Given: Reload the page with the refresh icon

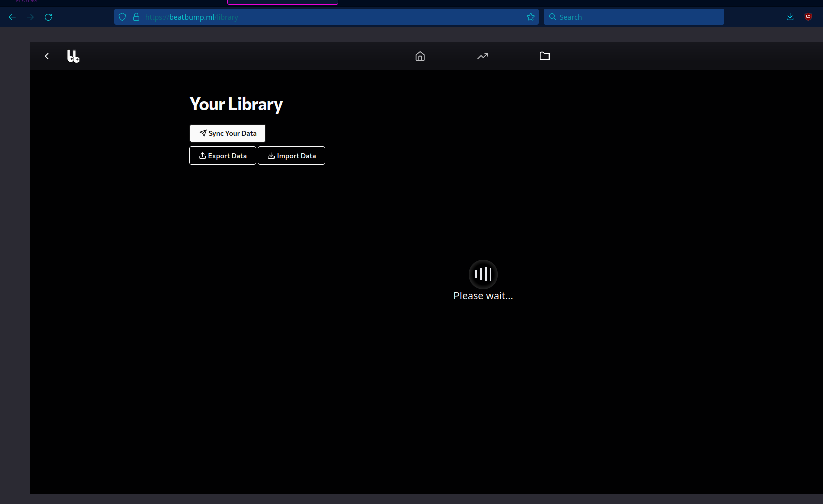Looking at the screenshot, I should 48,17.
